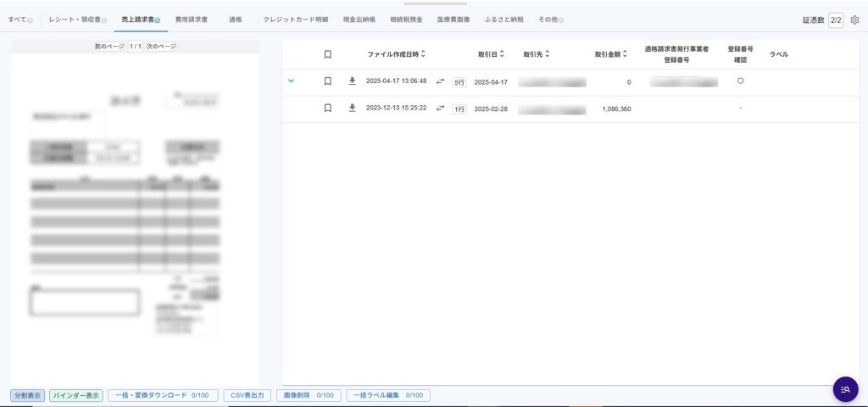Viewport: 868px width, 407px height.
Task: Toggle the bookmark icon in table header
Action: click(x=328, y=54)
